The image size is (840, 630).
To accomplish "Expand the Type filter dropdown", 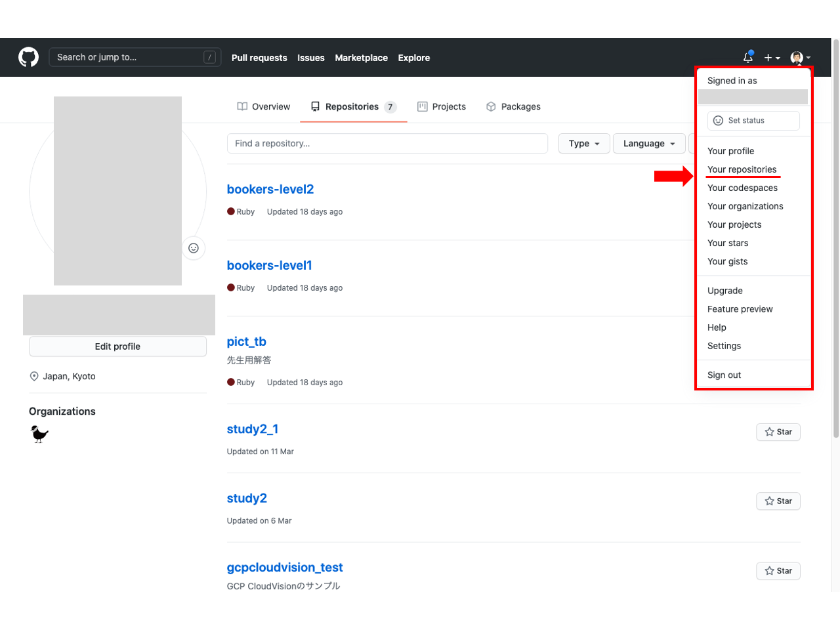I will pos(584,143).
